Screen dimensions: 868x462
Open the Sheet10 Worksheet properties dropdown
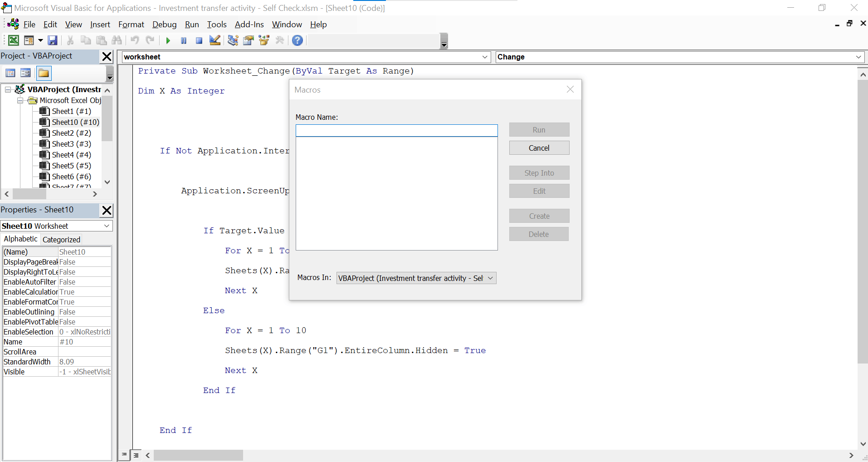tap(107, 226)
